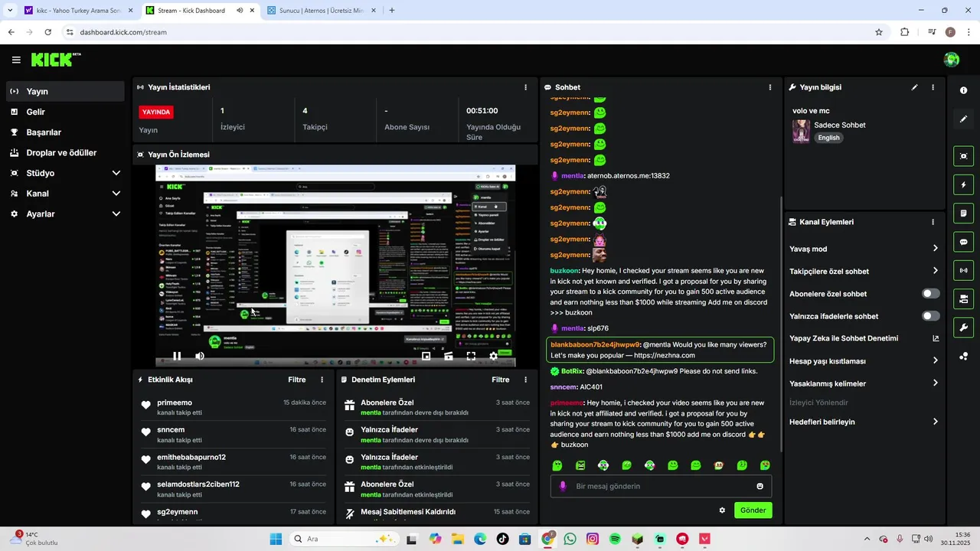
Task: Bookmark page with the star icon
Action: 879,32
